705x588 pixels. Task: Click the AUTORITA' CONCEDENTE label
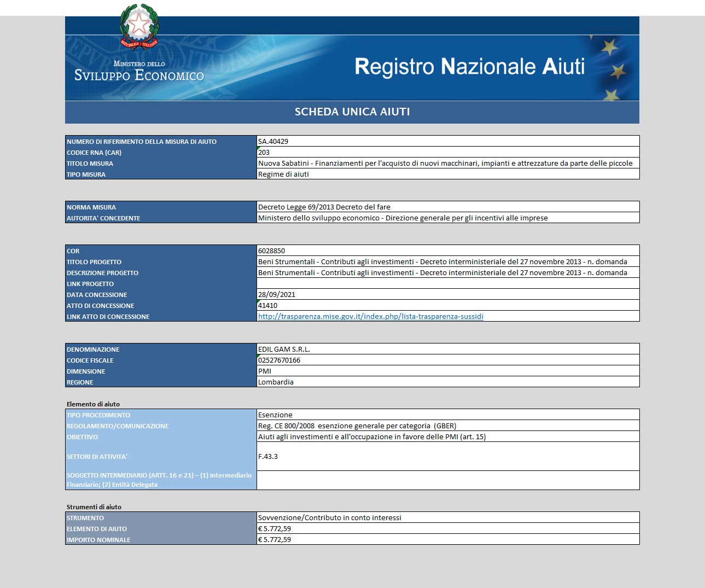pos(103,218)
